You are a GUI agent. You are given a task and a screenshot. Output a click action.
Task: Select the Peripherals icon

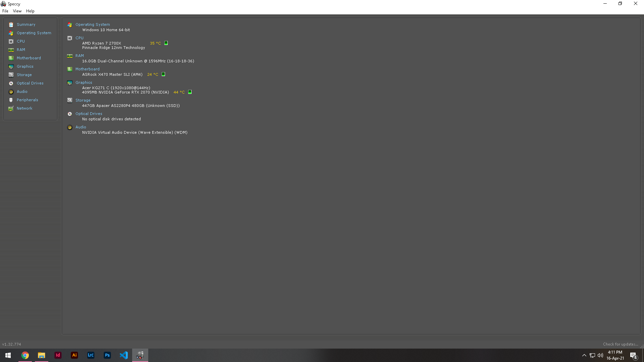pos(11,100)
